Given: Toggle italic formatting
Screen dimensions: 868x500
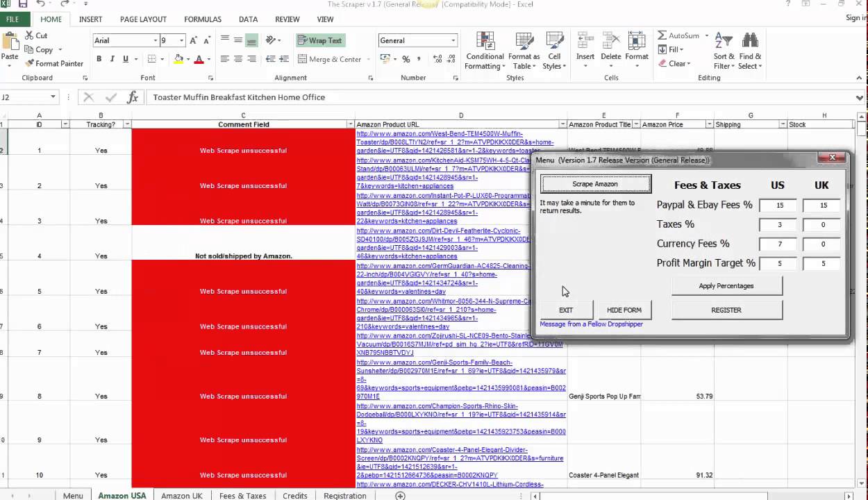Looking at the screenshot, I should pos(113,59).
